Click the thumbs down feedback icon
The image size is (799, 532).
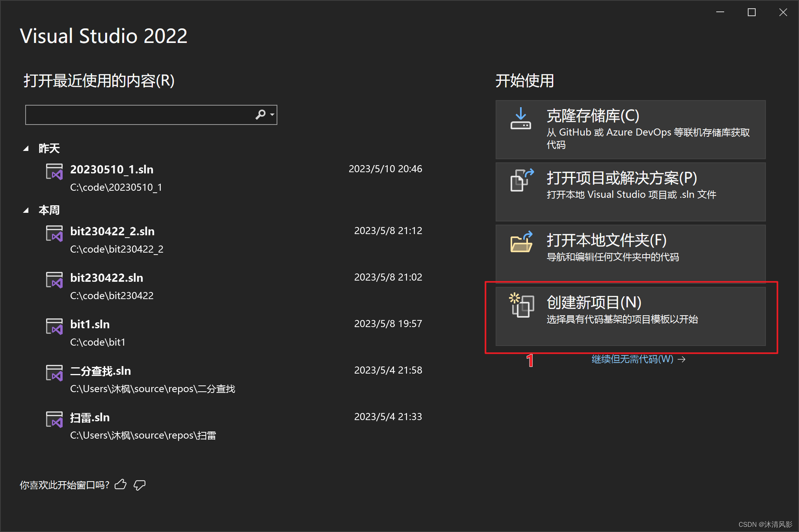click(x=139, y=485)
